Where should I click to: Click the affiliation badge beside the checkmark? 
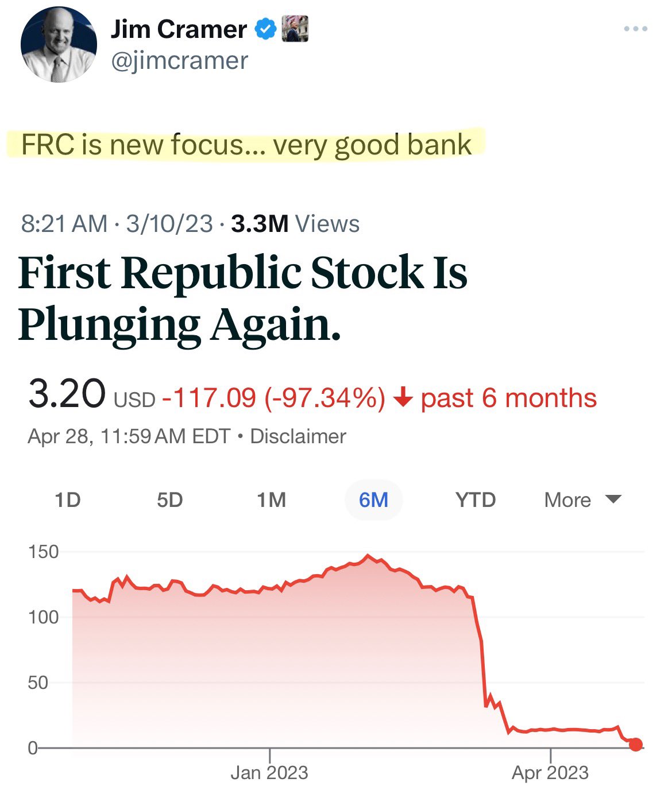pyautogui.click(x=295, y=29)
